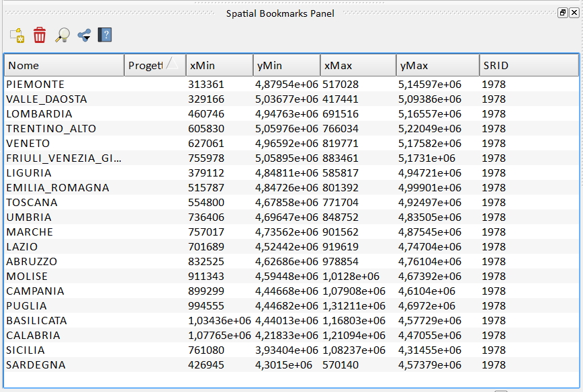This screenshot has height=392, width=583.
Task: Open the Help book icon
Action: click(105, 36)
